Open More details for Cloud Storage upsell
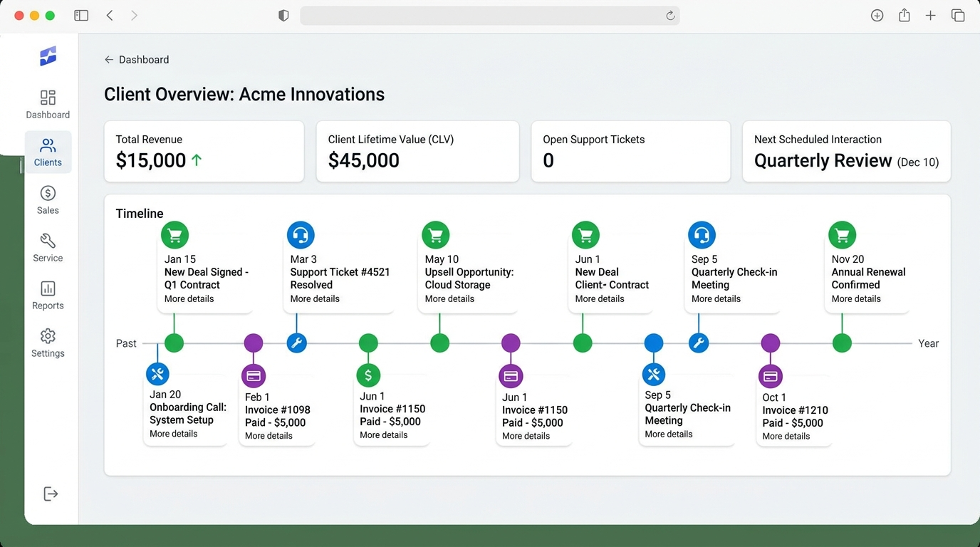This screenshot has height=547, width=980. click(x=449, y=299)
